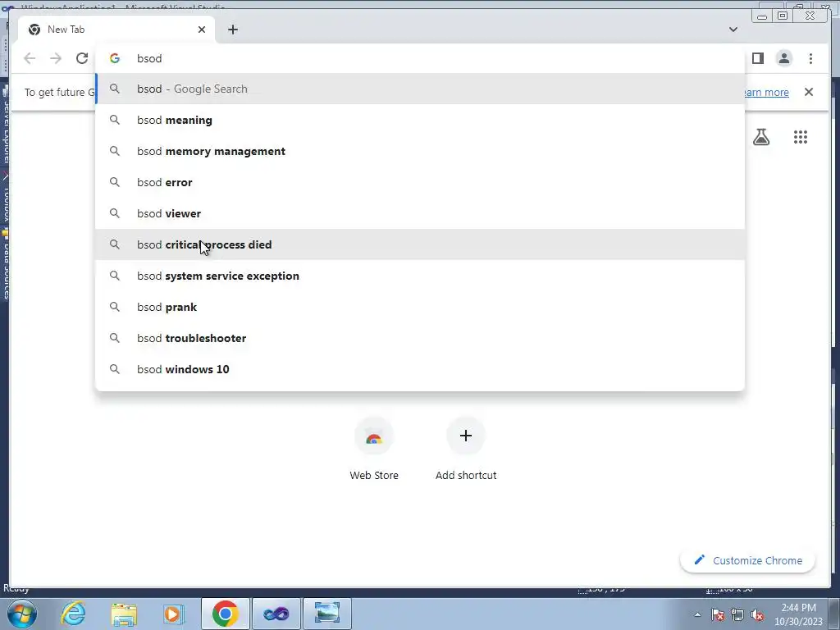Select suggestion bsod system service exception

coord(420,276)
